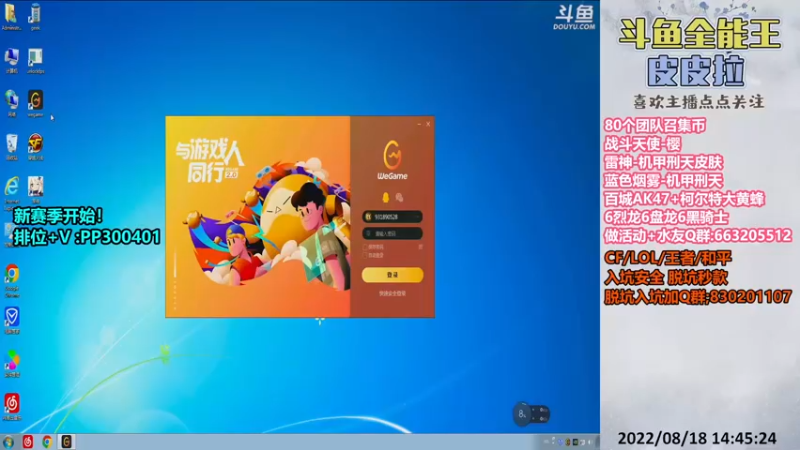The height and width of the screenshot is (450, 800).
Task: Click the NetEase Music taskbar icon
Action: [x=28, y=442]
